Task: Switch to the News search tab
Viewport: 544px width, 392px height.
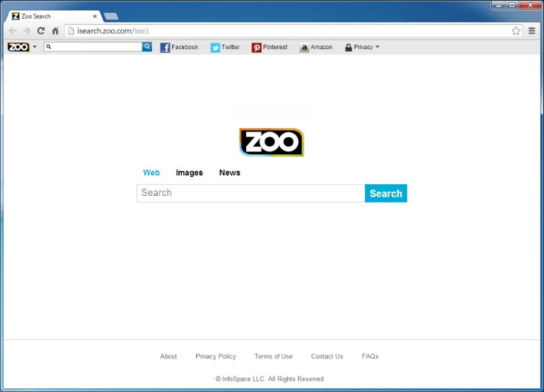Action: pos(230,173)
